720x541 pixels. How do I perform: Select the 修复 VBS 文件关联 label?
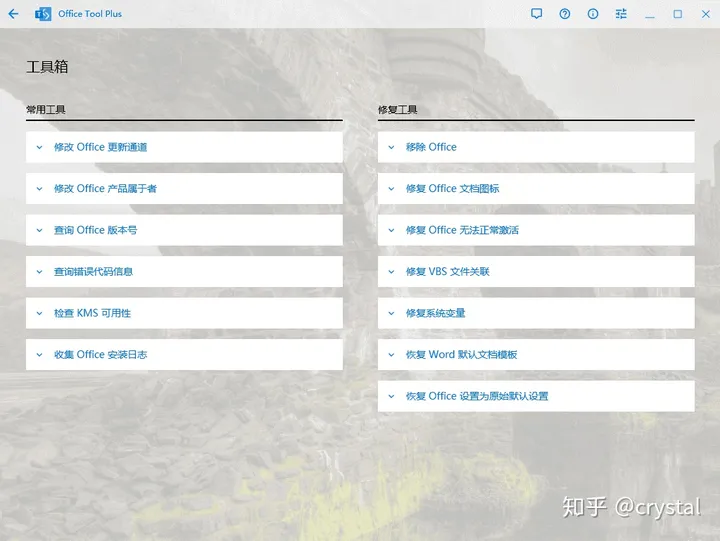[x=448, y=271]
